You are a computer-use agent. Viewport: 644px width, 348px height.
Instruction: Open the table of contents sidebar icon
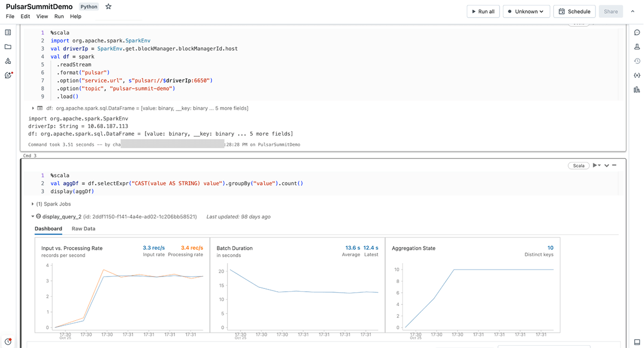tap(8, 33)
